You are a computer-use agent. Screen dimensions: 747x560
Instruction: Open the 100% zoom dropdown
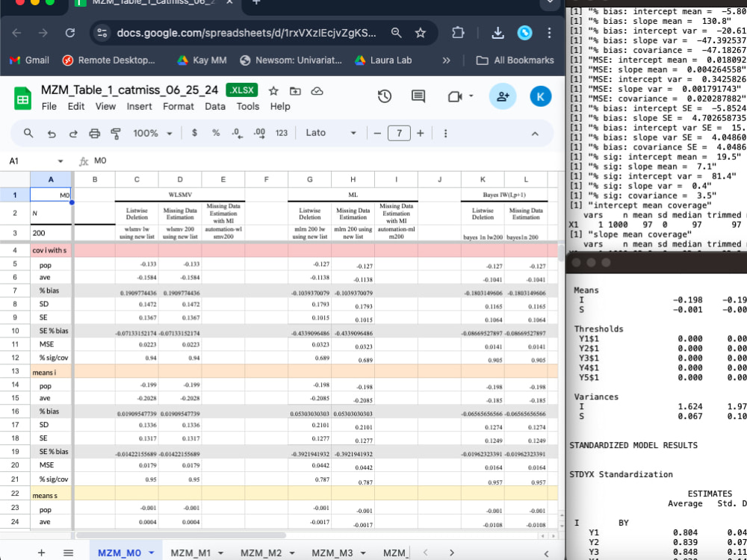click(152, 134)
